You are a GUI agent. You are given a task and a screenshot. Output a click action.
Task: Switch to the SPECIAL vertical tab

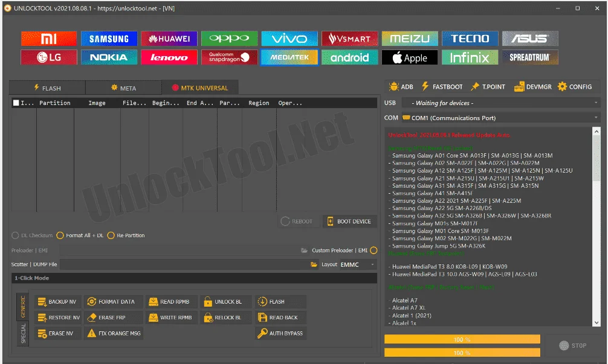pyautogui.click(x=23, y=333)
